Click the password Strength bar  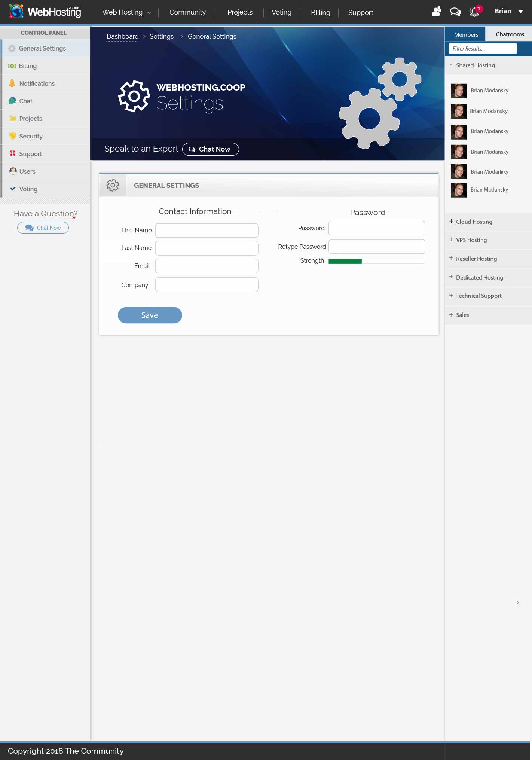point(376,261)
